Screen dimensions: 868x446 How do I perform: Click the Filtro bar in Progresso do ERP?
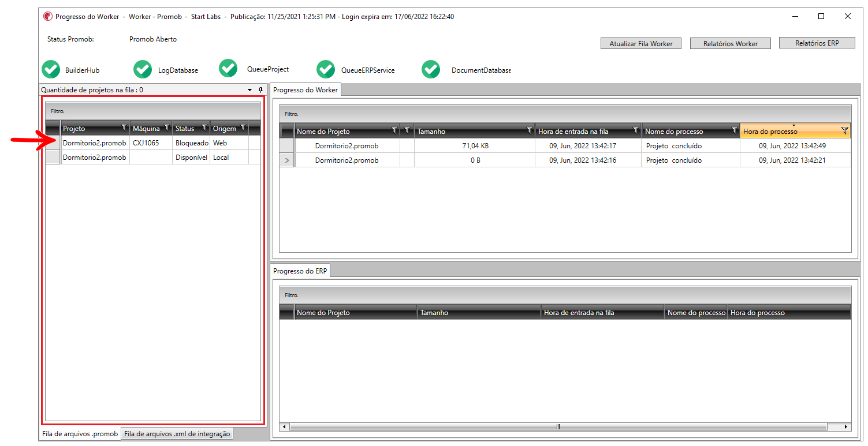pyautogui.click(x=565, y=295)
